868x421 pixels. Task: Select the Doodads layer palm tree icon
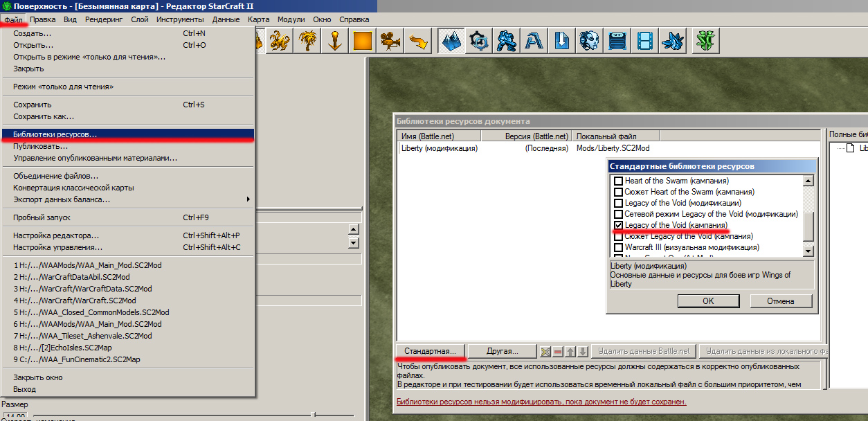click(x=307, y=42)
